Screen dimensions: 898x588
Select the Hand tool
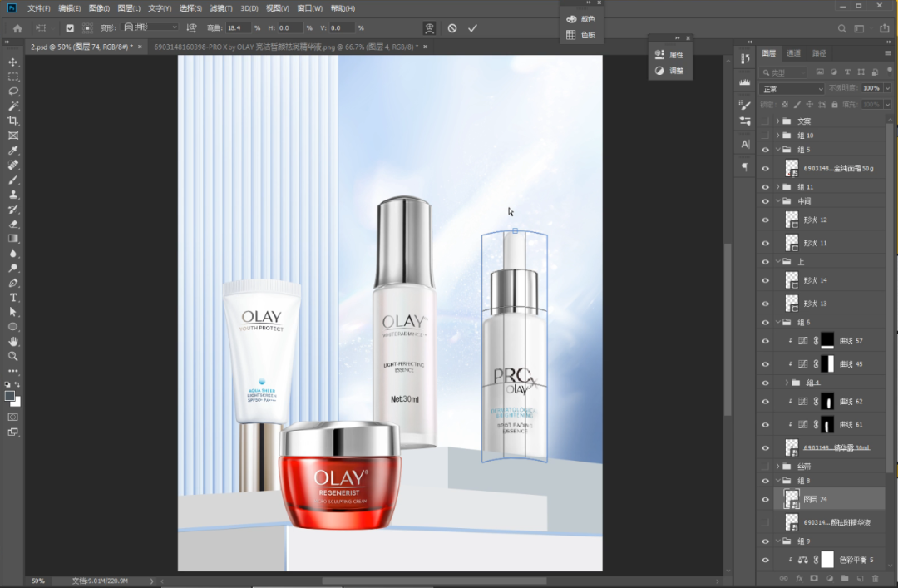[x=12, y=342]
